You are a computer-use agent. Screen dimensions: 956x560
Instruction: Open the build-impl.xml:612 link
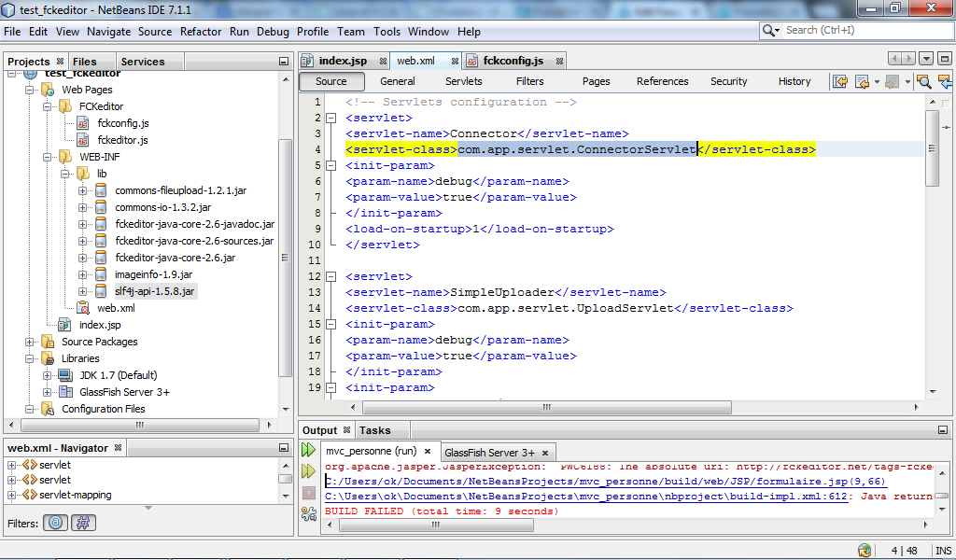(586, 497)
